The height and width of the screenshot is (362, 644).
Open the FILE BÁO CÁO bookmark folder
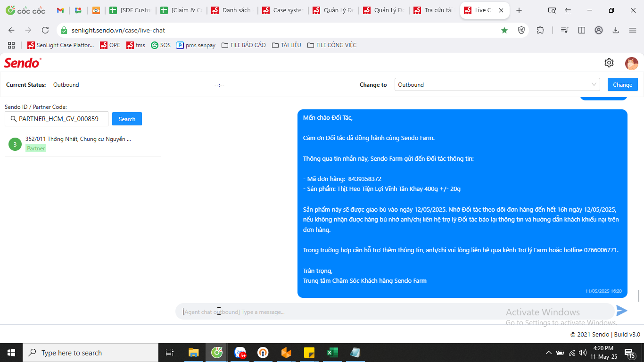pyautogui.click(x=244, y=45)
